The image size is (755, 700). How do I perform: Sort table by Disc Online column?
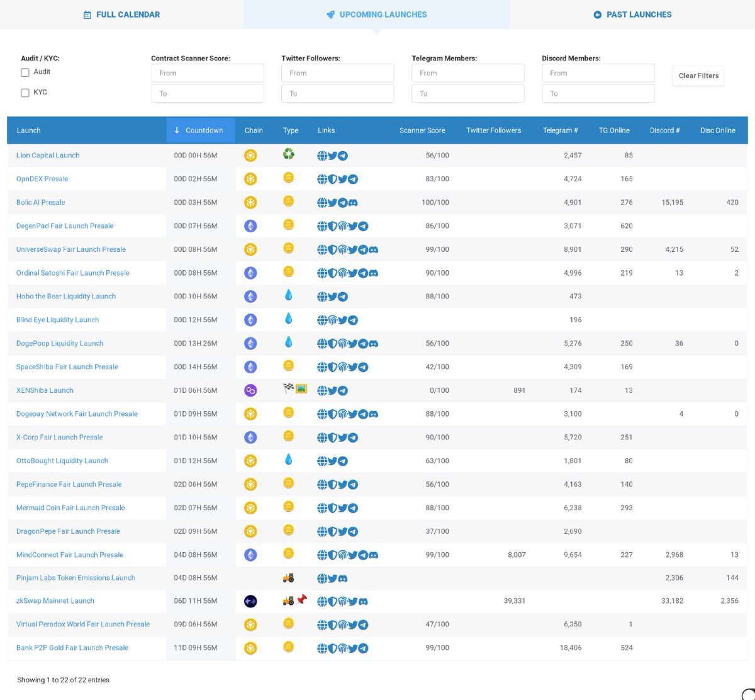(718, 130)
